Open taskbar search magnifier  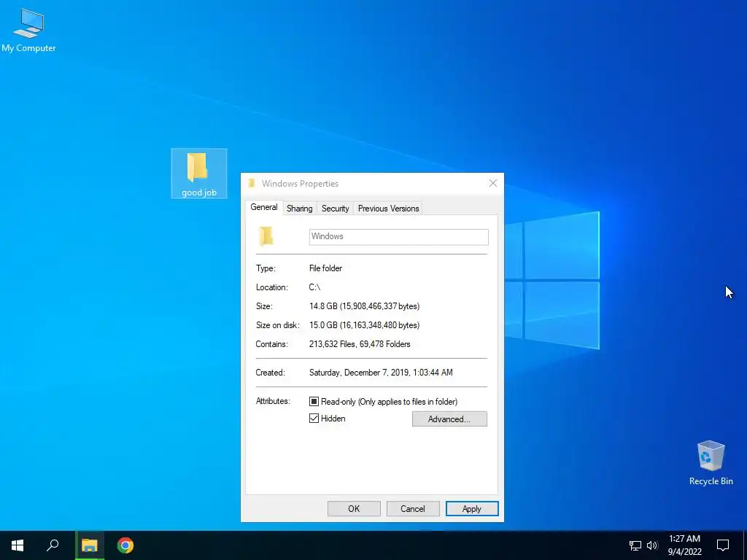[x=53, y=545]
